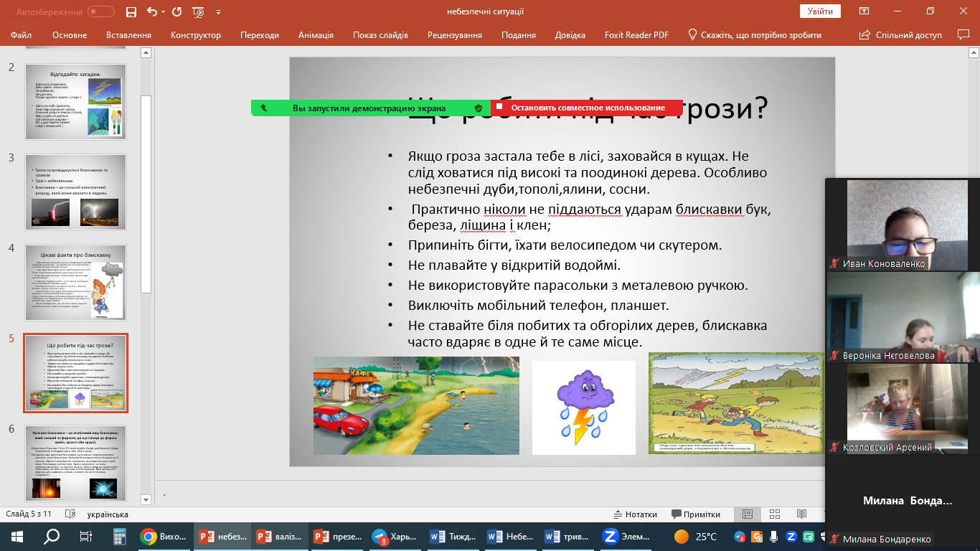
Task: Open the Calculator taskbar icon
Action: [119, 536]
